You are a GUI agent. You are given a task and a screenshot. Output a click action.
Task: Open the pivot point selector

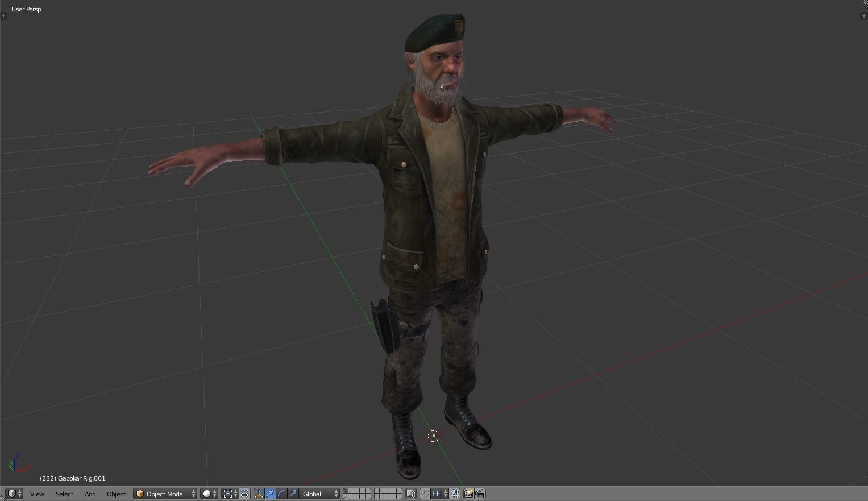pos(230,494)
